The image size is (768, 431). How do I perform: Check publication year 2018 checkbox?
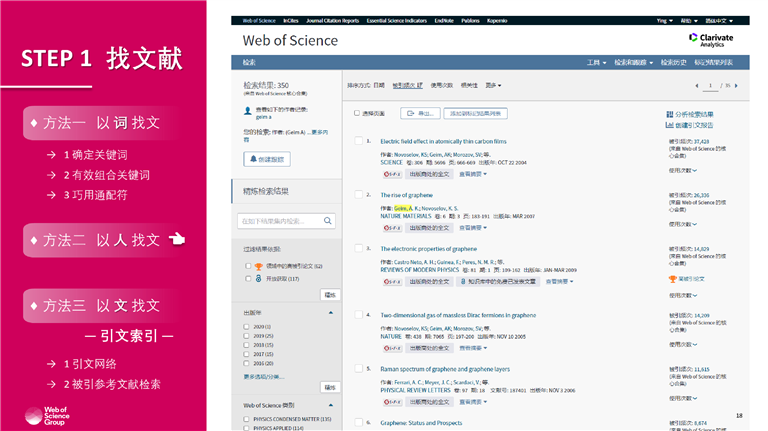pyautogui.click(x=246, y=345)
